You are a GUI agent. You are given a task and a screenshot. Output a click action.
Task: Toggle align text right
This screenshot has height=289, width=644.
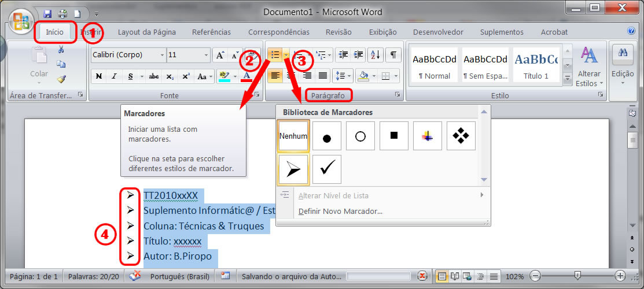click(x=307, y=76)
